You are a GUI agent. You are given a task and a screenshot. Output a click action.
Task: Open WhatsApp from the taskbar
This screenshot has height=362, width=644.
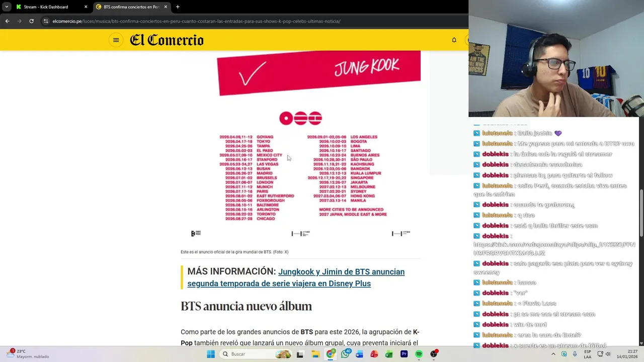click(345, 354)
